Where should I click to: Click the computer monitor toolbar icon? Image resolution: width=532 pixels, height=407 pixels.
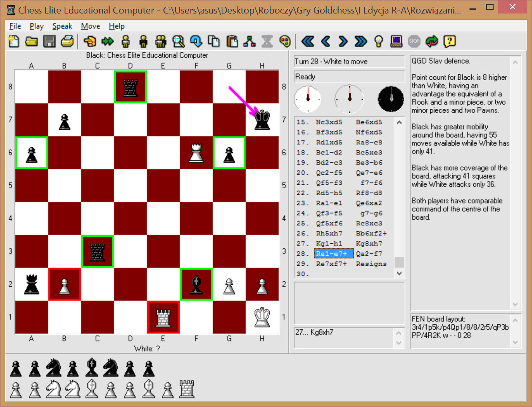coord(396,41)
